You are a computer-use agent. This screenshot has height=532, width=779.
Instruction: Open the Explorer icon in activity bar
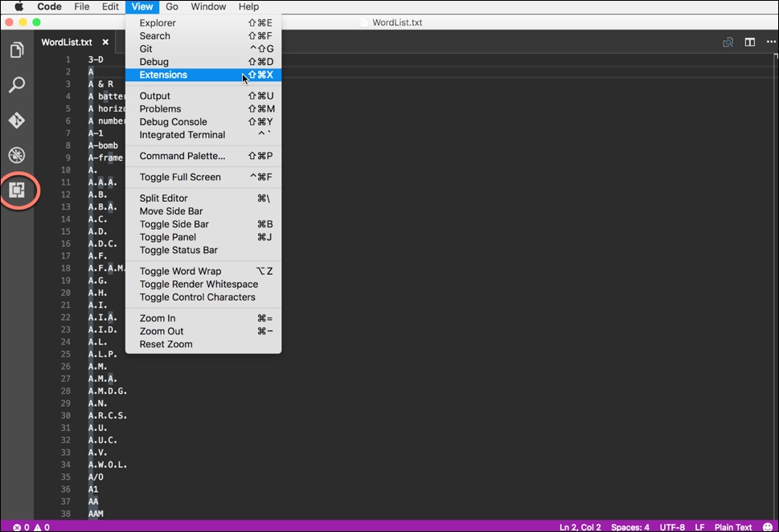pyautogui.click(x=17, y=50)
